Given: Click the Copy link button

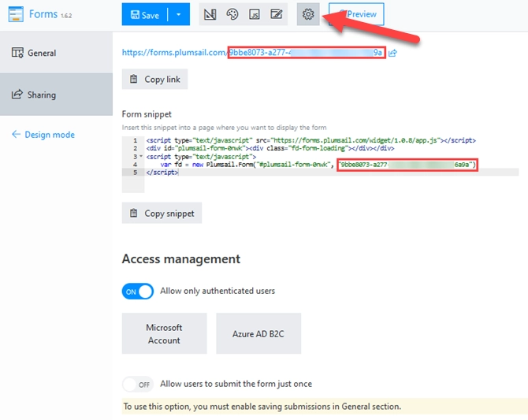Looking at the screenshot, I should 155,79.
